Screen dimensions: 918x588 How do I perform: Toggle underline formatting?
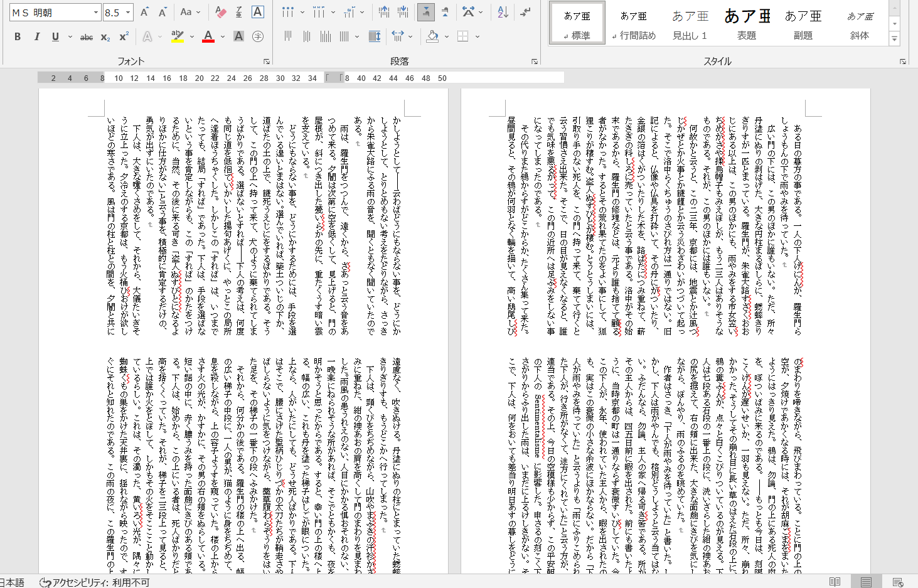55,36
